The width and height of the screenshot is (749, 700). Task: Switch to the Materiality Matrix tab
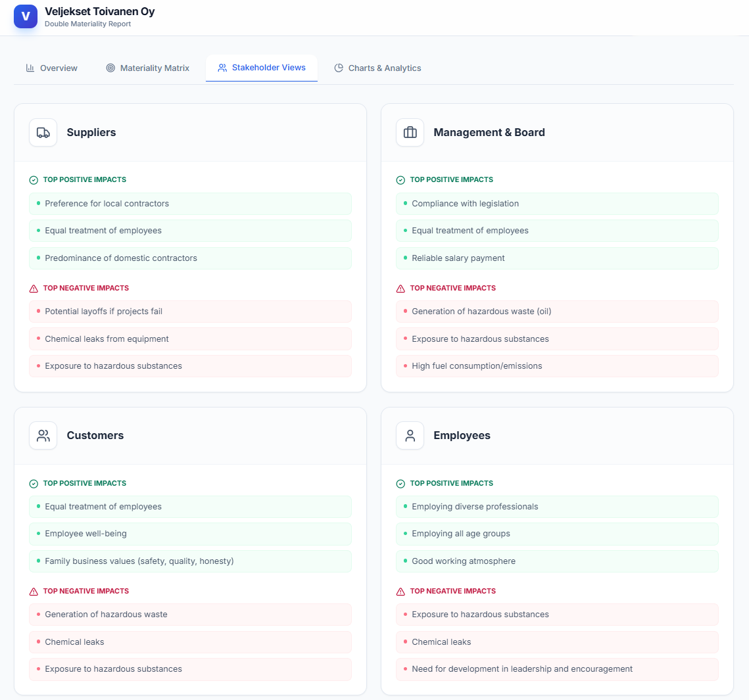pos(148,68)
